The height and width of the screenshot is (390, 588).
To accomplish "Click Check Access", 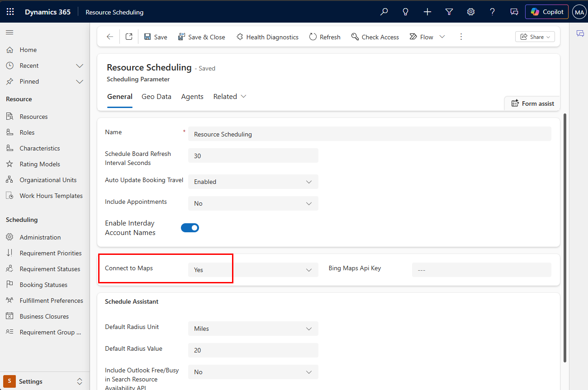I will [x=375, y=37].
